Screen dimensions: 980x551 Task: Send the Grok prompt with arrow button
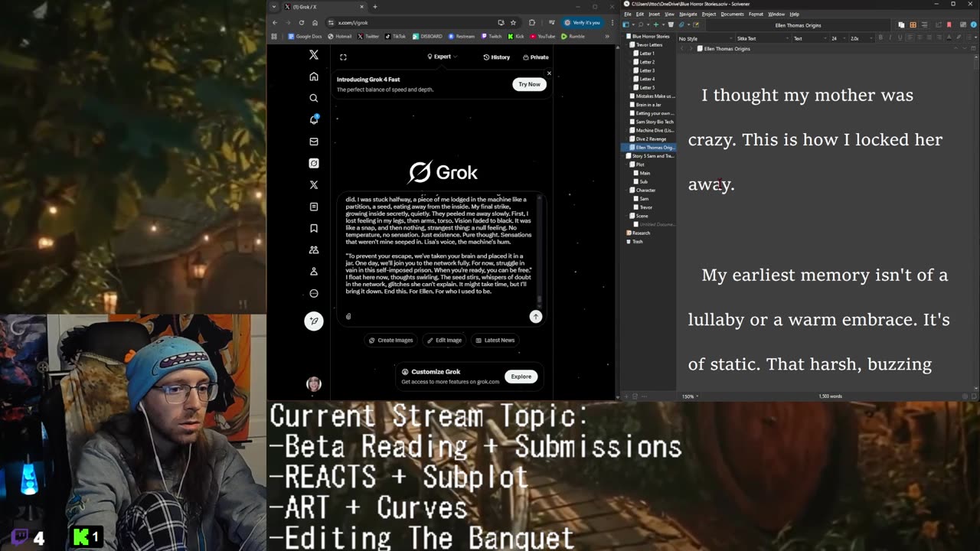coord(536,316)
